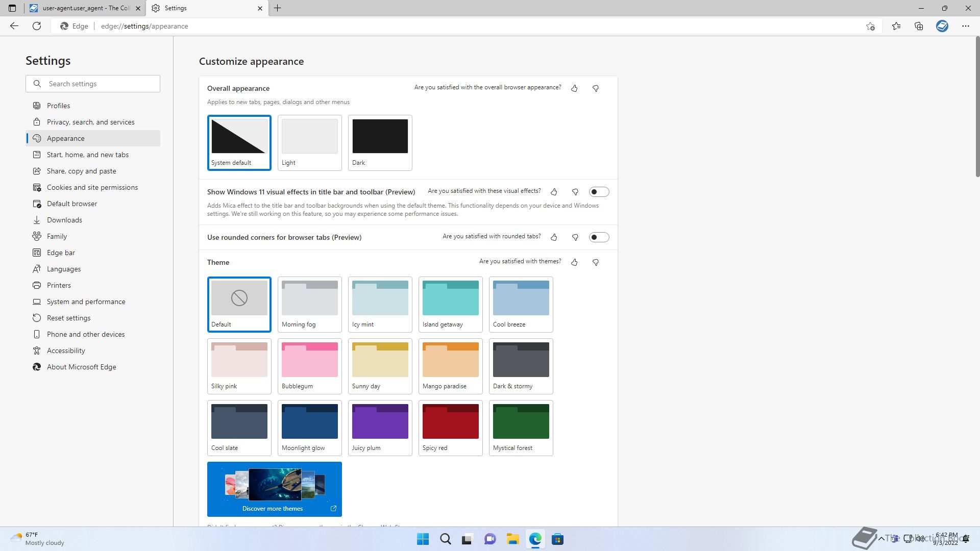Open Edge bar settings section

(x=93, y=253)
